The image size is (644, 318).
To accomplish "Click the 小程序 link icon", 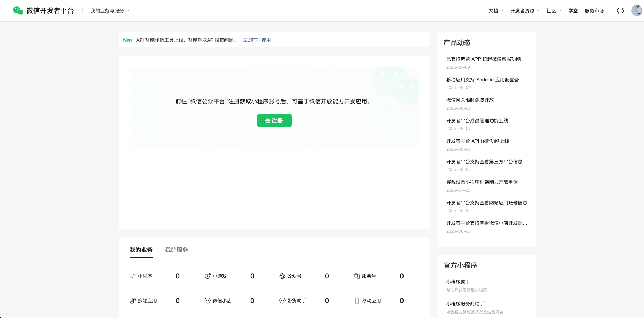I will (x=133, y=276).
